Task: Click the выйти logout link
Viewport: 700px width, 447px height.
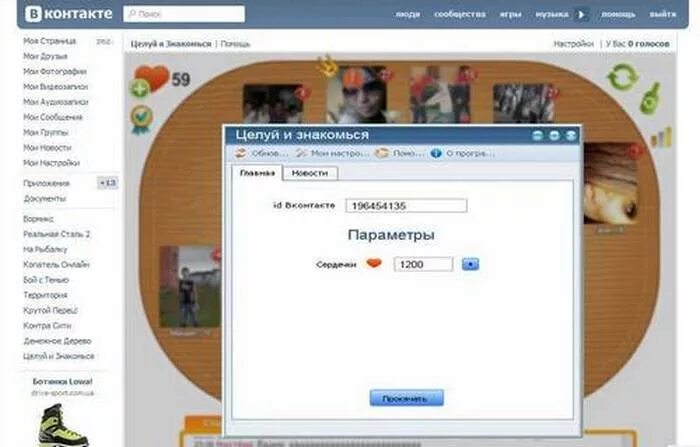Action: click(663, 14)
